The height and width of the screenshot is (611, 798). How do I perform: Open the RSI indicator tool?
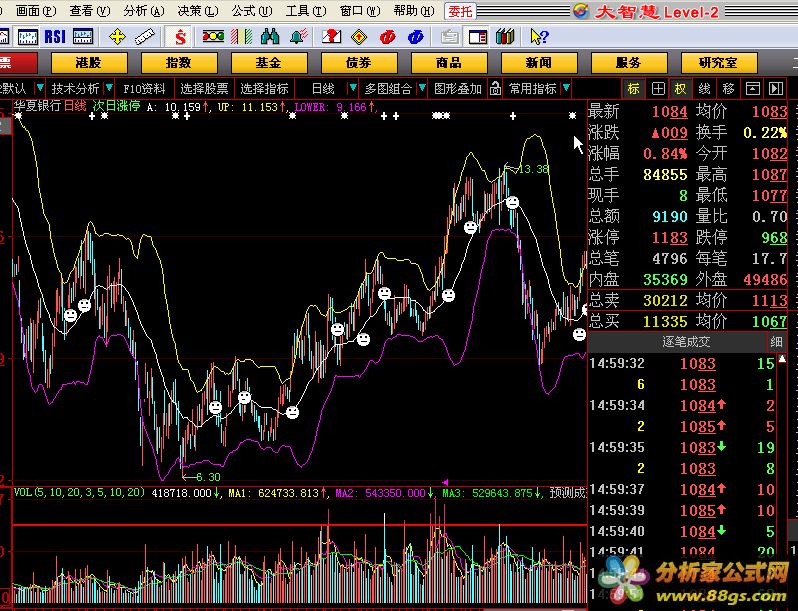(55, 37)
